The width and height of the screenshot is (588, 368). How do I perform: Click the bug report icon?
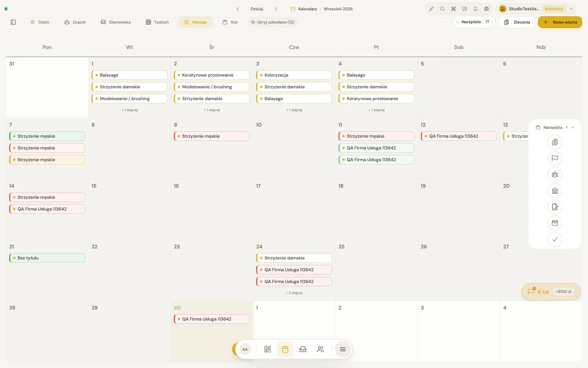[x=487, y=9]
